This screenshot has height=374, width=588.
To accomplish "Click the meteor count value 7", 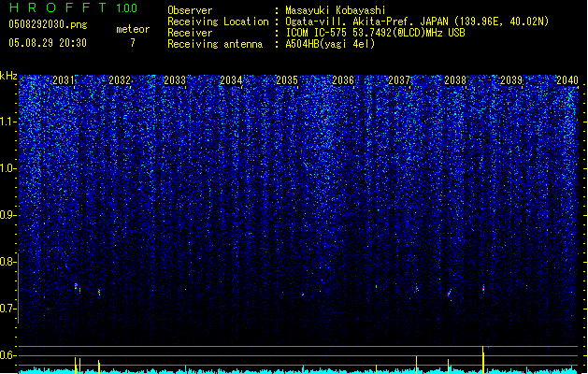I will coord(133,43).
